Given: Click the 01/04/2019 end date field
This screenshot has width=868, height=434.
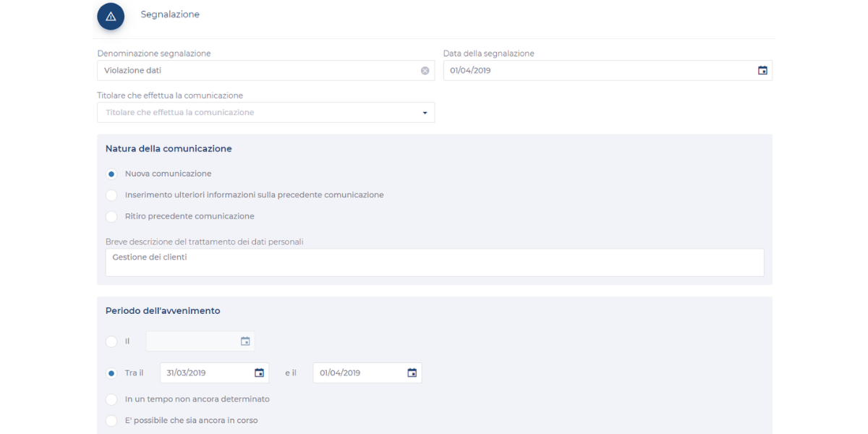Looking at the screenshot, I should point(359,373).
